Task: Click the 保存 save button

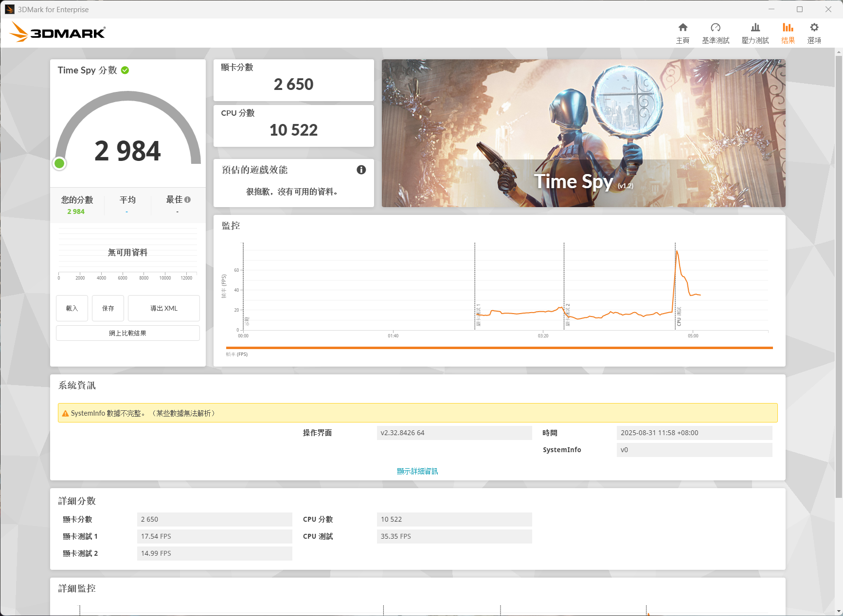Action: [x=108, y=308]
